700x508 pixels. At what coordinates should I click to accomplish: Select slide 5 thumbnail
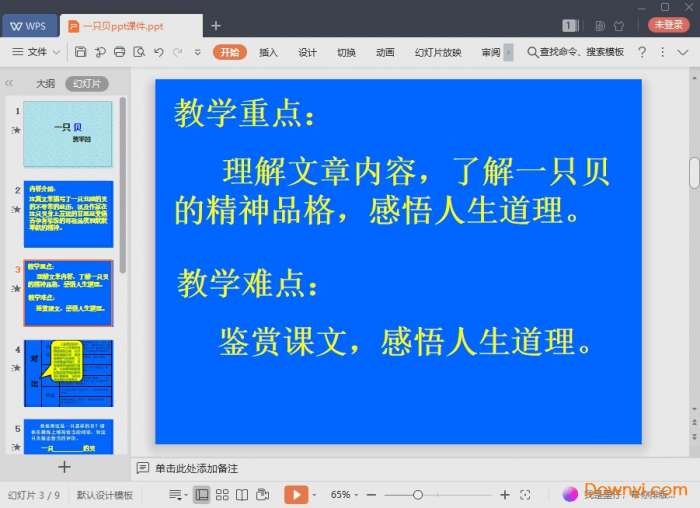[x=68, y=437]
